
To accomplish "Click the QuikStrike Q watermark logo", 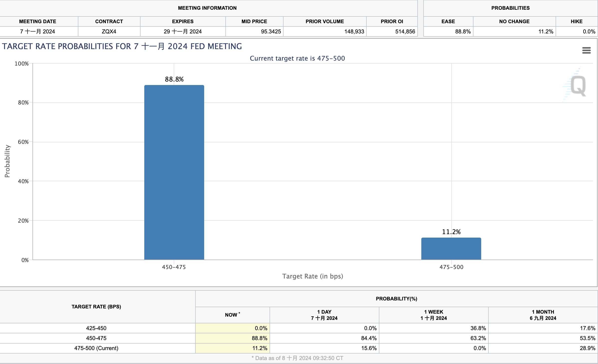I will [x=578, y=86].
